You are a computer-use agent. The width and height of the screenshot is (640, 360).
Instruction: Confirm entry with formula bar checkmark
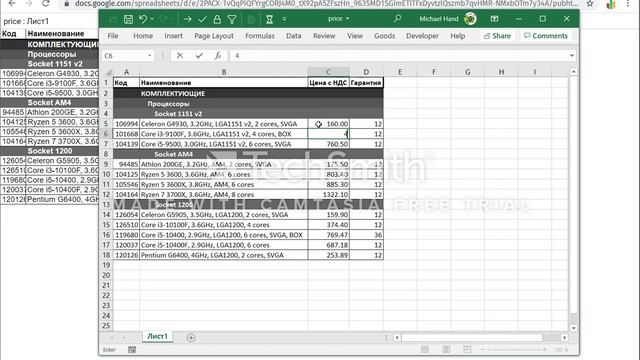(x=199, y=56)
